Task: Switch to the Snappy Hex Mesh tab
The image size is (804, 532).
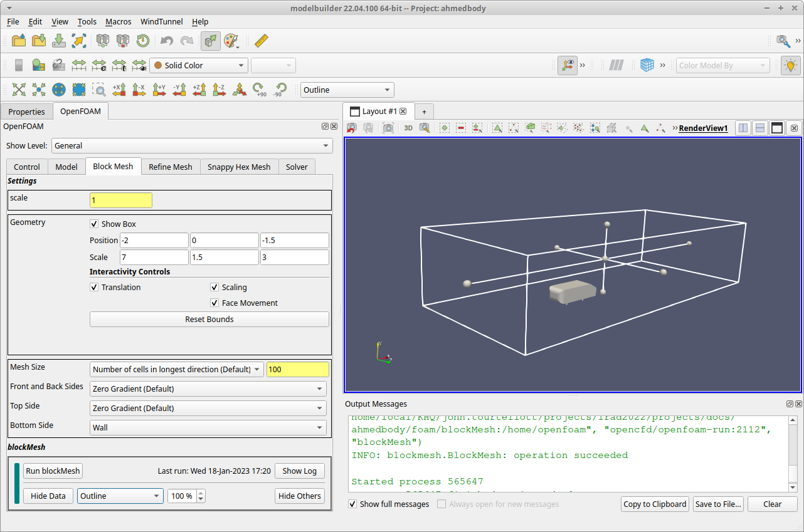Action: click(x=239, y=167)
